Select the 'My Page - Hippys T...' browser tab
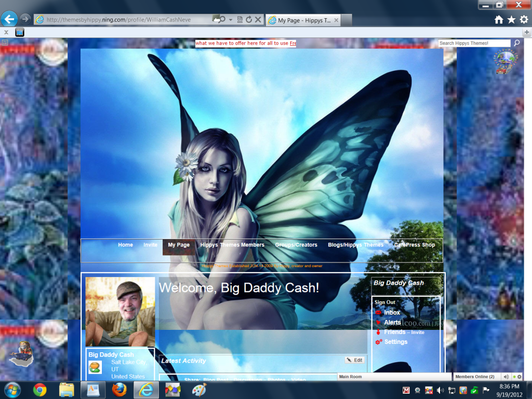The width and height of the screenshot is (532, 399). (303, 20)
